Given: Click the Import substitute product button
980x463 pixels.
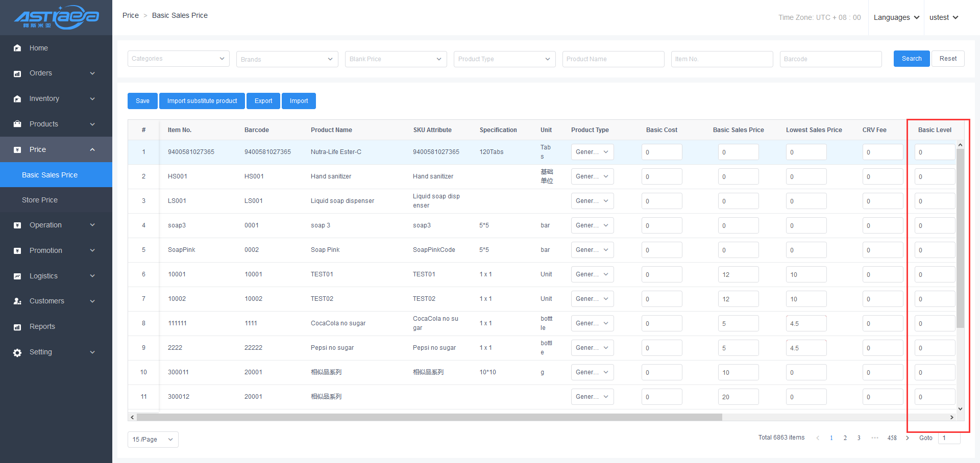Looking at the screenshot, I should coord(202,101).
